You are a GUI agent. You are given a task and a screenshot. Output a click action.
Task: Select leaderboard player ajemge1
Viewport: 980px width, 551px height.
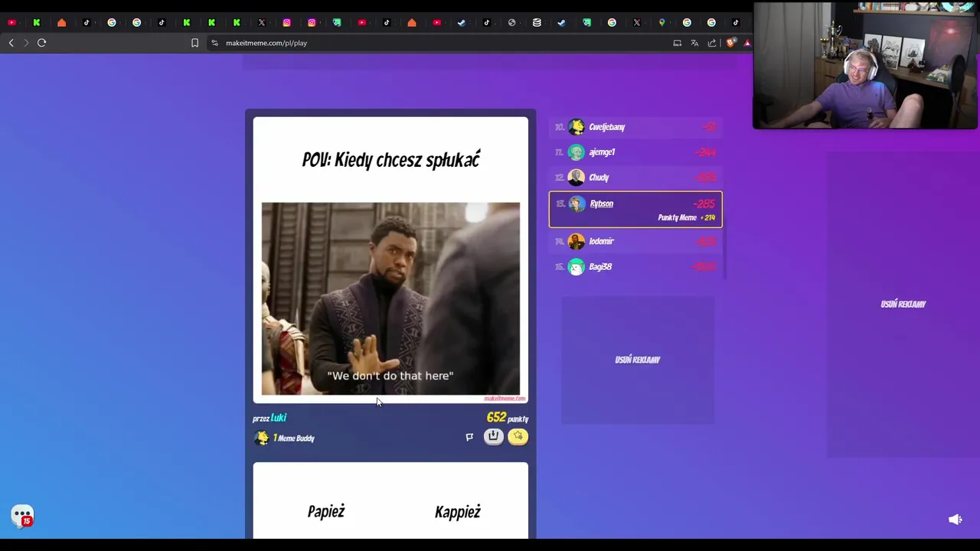(x=635, y=152)
